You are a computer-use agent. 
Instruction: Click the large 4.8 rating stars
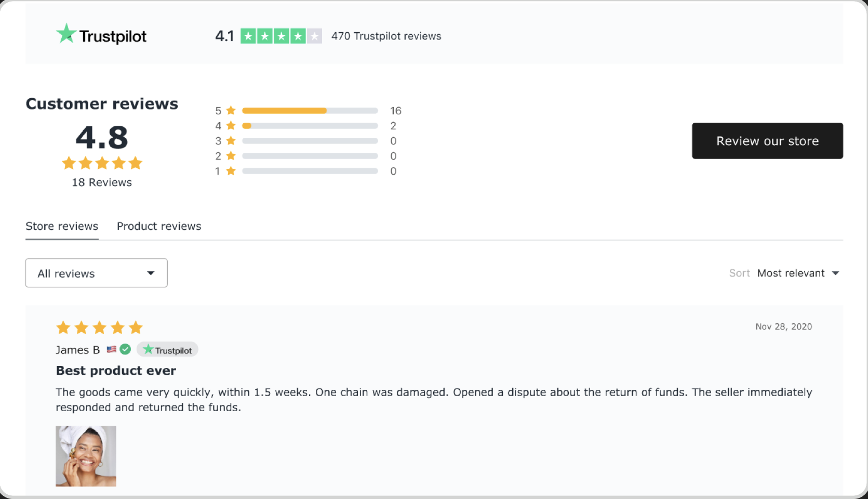click(102, 163)
